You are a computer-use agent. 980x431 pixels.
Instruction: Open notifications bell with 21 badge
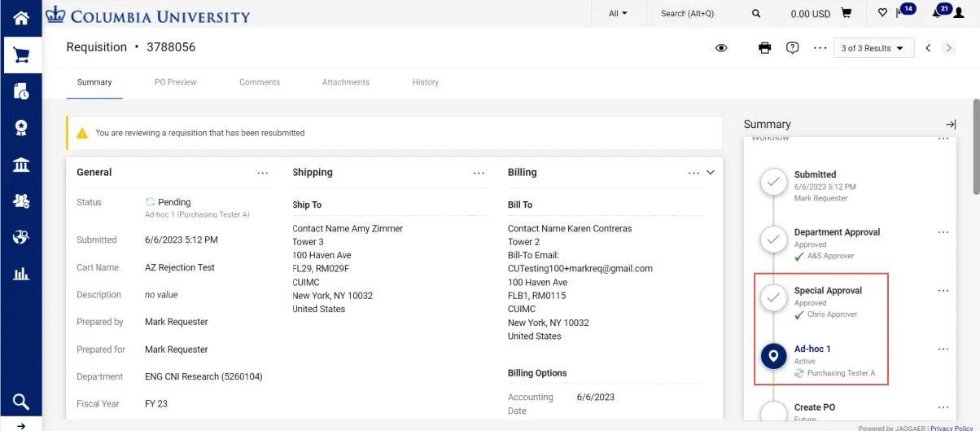(x=941, y=11)
